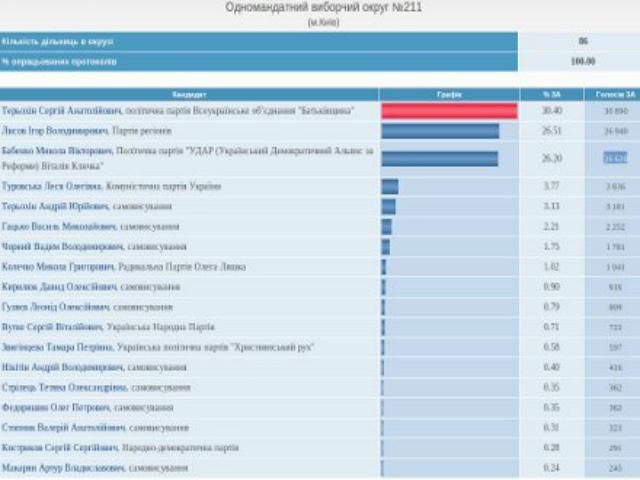640x480 pixels.
Task: Click the blue bar for Лисов Ігор
Action: point(440,130)
